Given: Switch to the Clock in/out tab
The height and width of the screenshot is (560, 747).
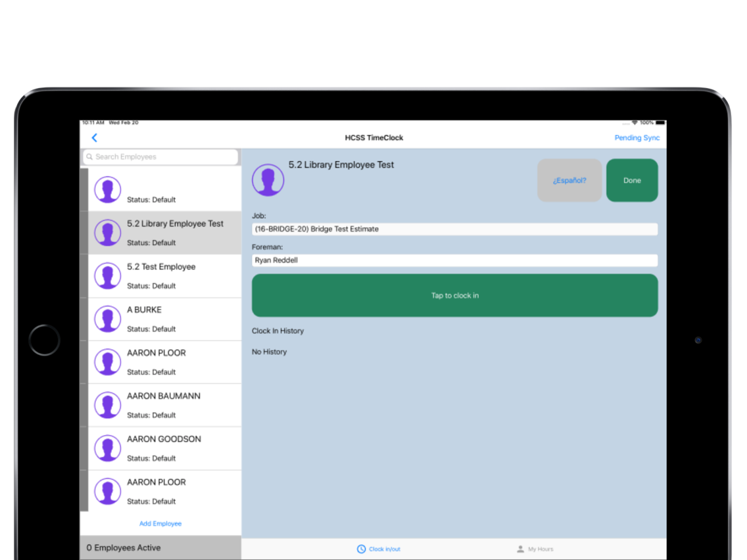Looking at the screenshot, I should [x=379, y=549].
